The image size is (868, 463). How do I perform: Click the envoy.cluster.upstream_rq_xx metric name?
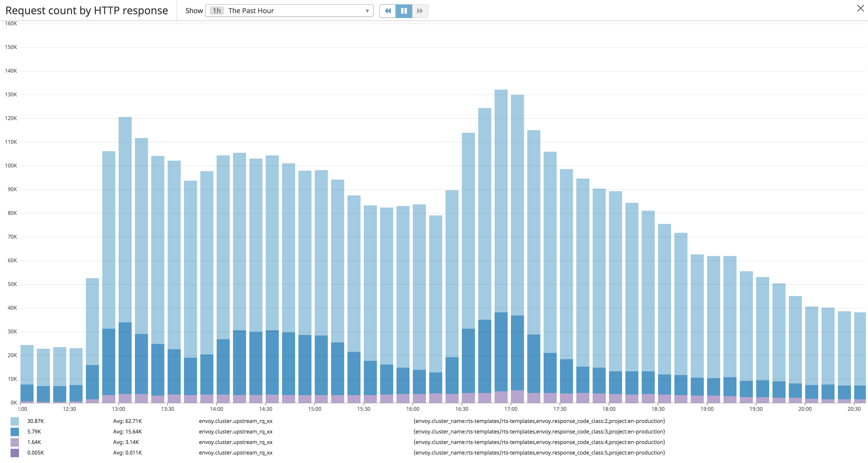tap(236, 421)
